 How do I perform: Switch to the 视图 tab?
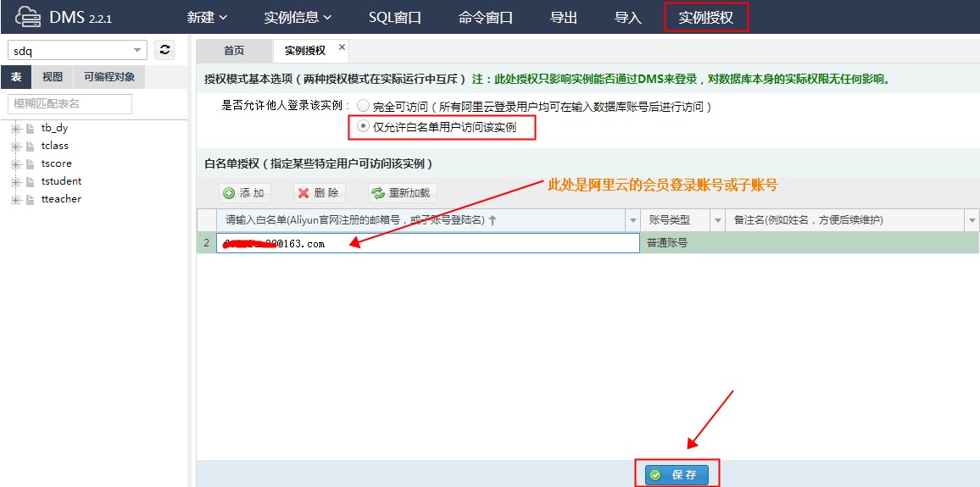53,77
